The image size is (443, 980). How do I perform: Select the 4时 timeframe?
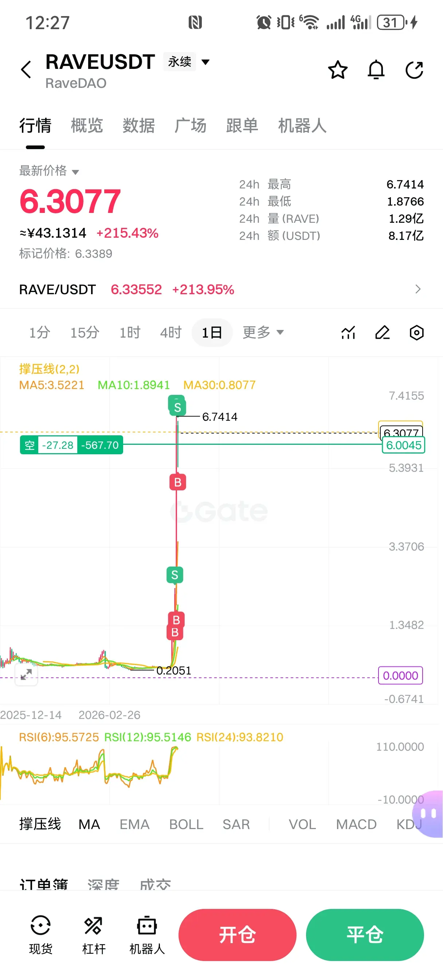[x=171, y=332]
